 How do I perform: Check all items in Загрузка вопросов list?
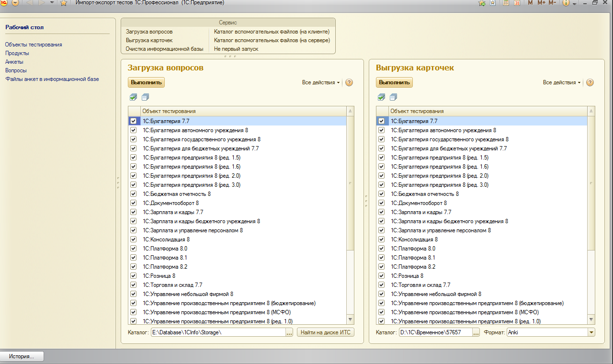(133, 97)
